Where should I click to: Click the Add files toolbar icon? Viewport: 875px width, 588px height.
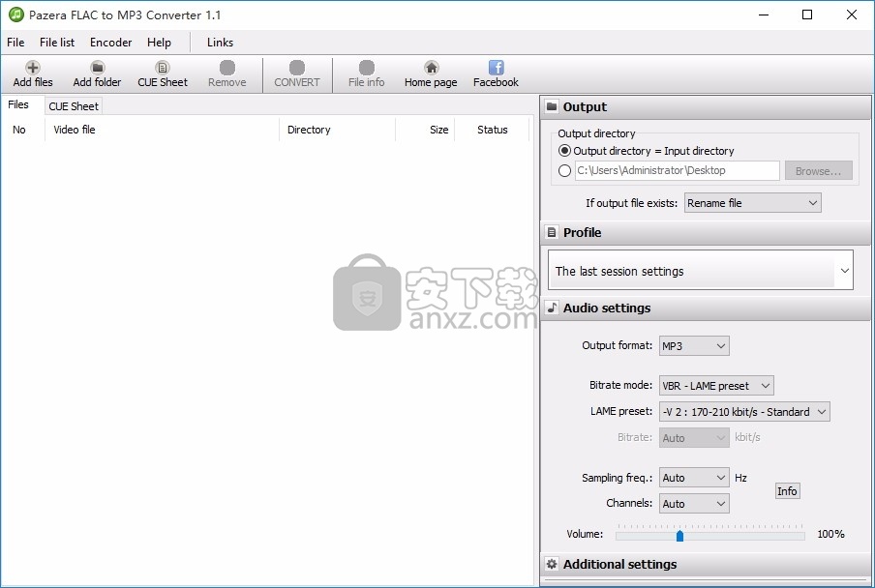tap(33, 68)
